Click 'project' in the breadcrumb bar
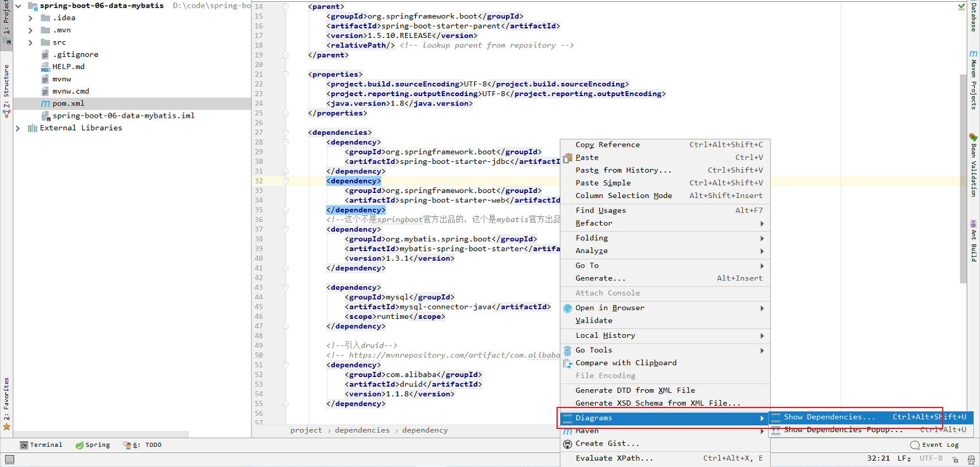This screenshot has height=467, width=980. tap(306, 430)
